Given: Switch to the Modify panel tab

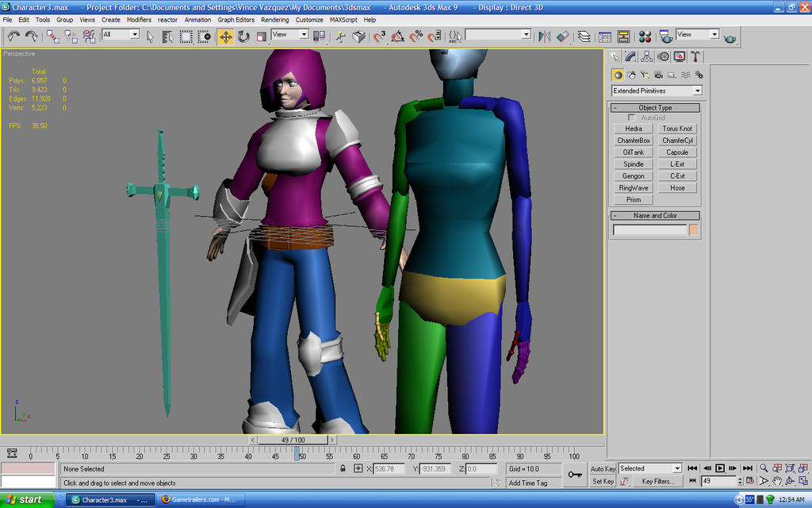Looking at the screenshot, I should pyautogui.click(x=630, y=56).
